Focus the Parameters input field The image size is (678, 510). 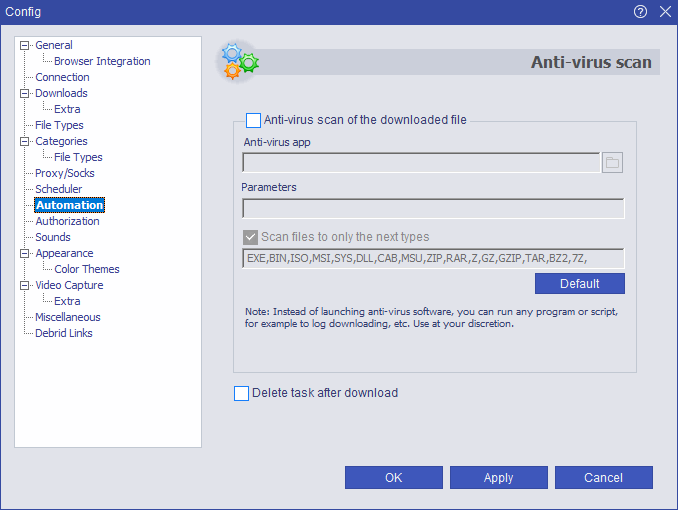[433, 208]
